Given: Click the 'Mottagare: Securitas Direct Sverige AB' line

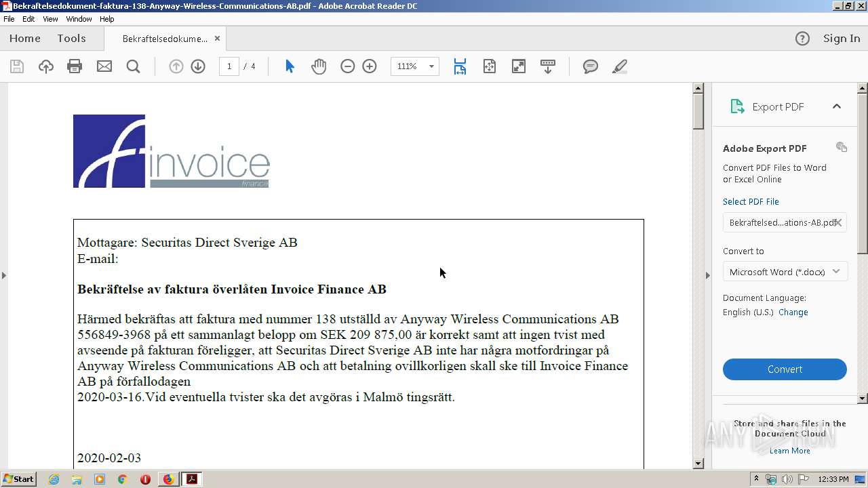Looking at the screenshot, I should point(187,243).
